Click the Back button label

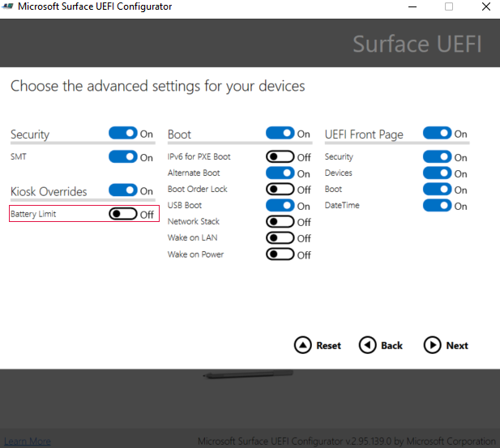pos(391,346)
